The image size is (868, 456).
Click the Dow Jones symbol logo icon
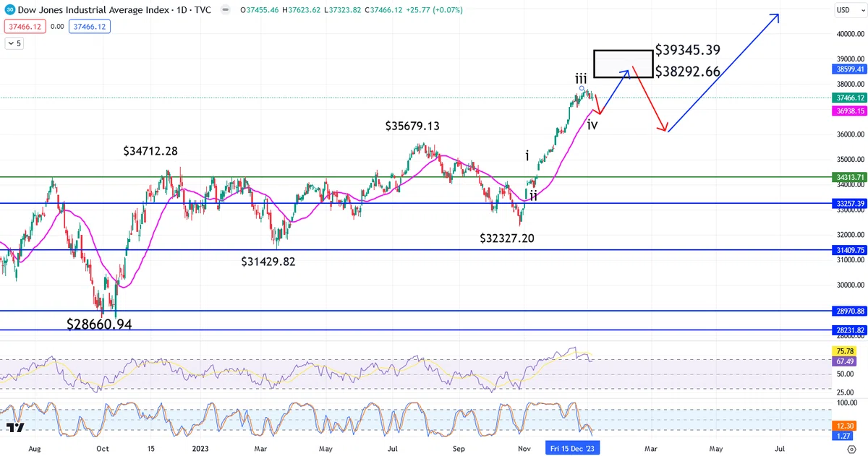9,10
